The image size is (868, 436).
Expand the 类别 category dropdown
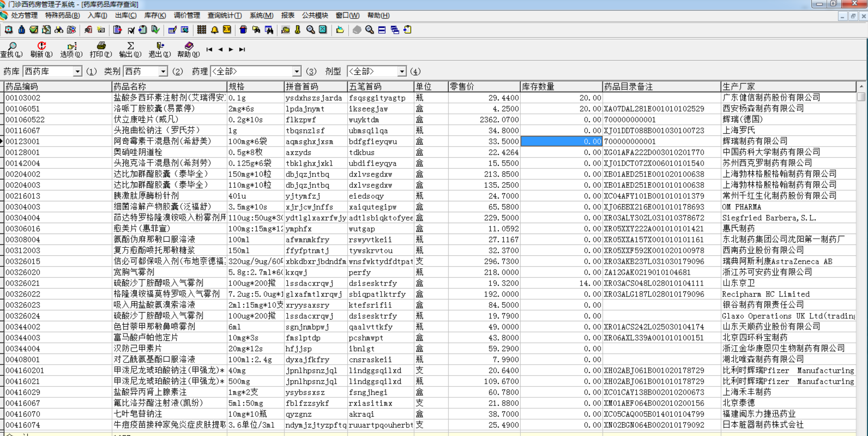pyautogui.click(x=163, y=72)
